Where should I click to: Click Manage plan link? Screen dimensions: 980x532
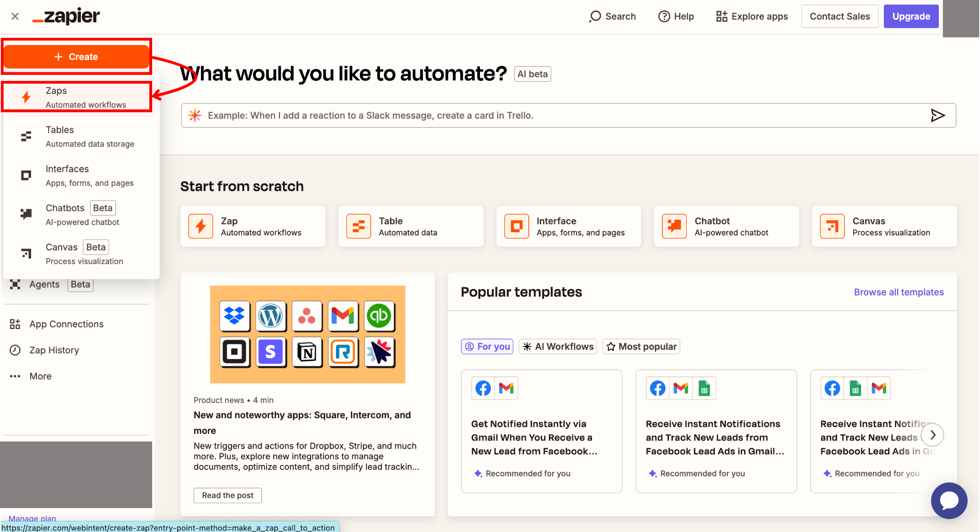pos(32,518)
